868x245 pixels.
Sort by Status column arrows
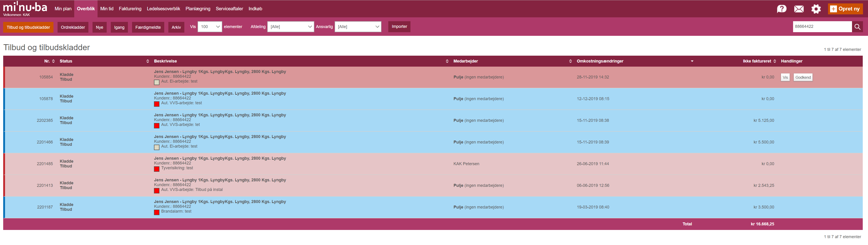(148, 61)
